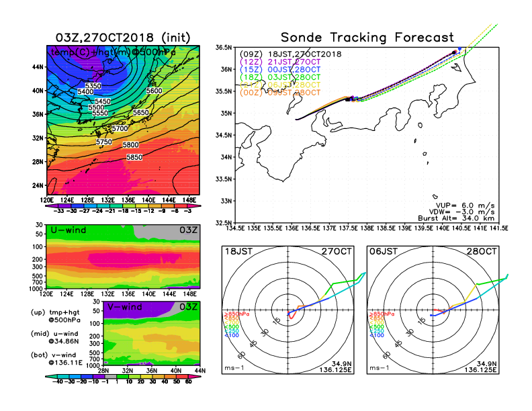532x411 pixels.
Task: Click the "(up) tmp+hgt" description
Action: 55,312
